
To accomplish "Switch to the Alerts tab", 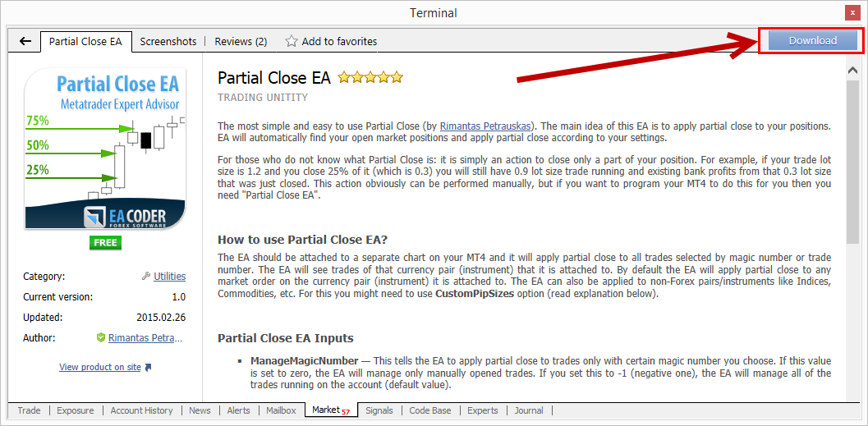I will point(239,410).
